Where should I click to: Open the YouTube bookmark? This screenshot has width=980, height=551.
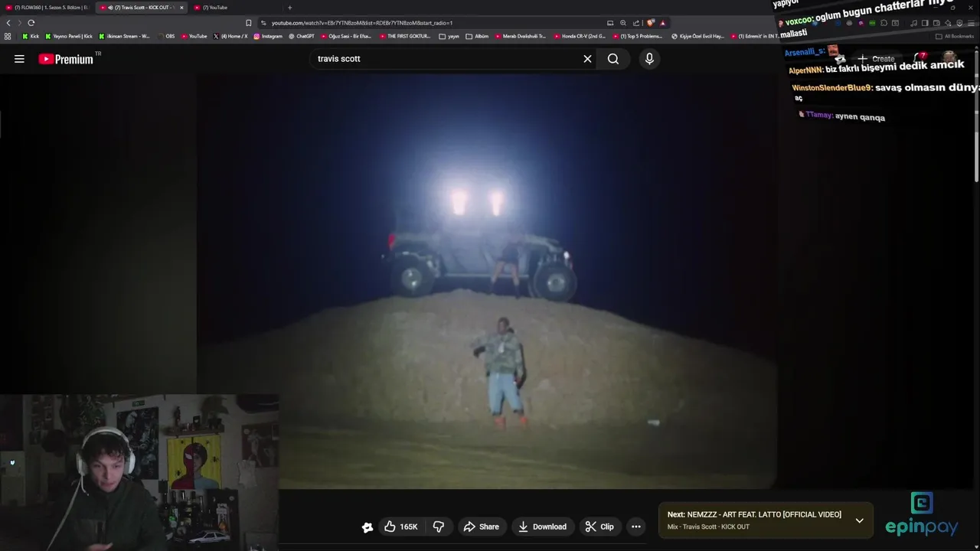click(x=194, y=36)
